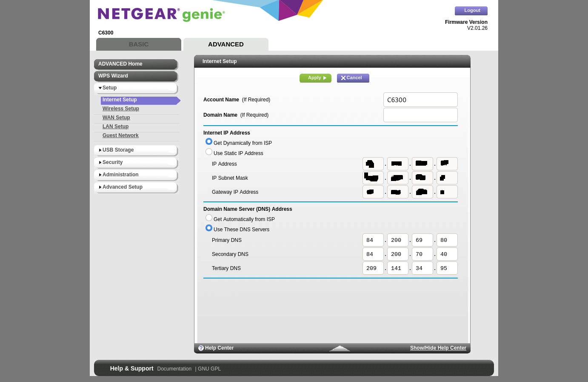This screenshot has width=588, height=382.
Task: Click the C6300 model label
Action: 106,33
